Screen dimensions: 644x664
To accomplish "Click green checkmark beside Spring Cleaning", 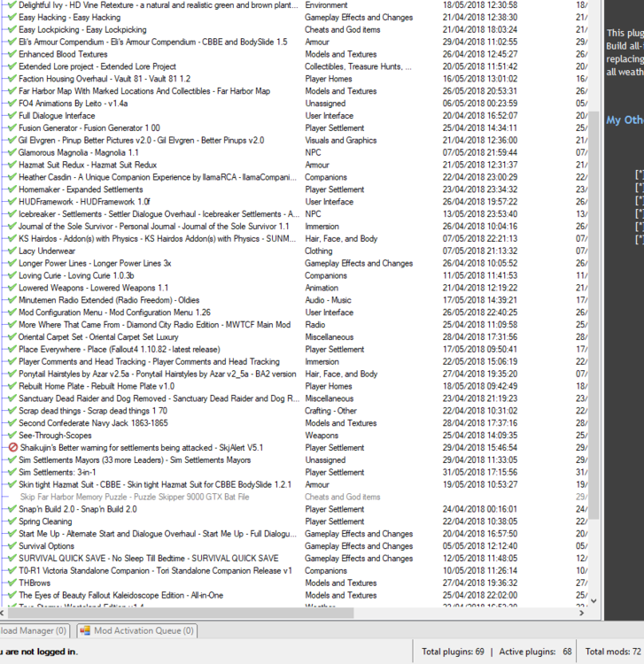I will click(x=12, y=521).
